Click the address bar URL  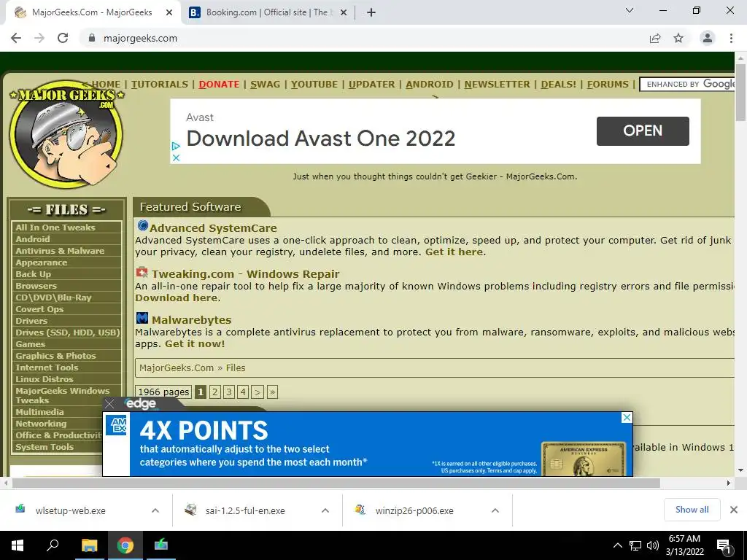(140, 38)
